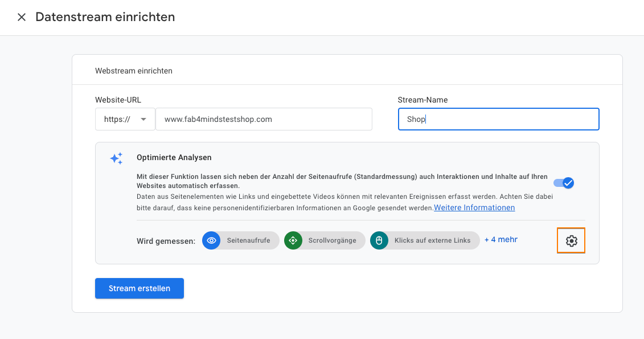
Task: Expand the + 4 mehr measurements
Action: point(501,240)
